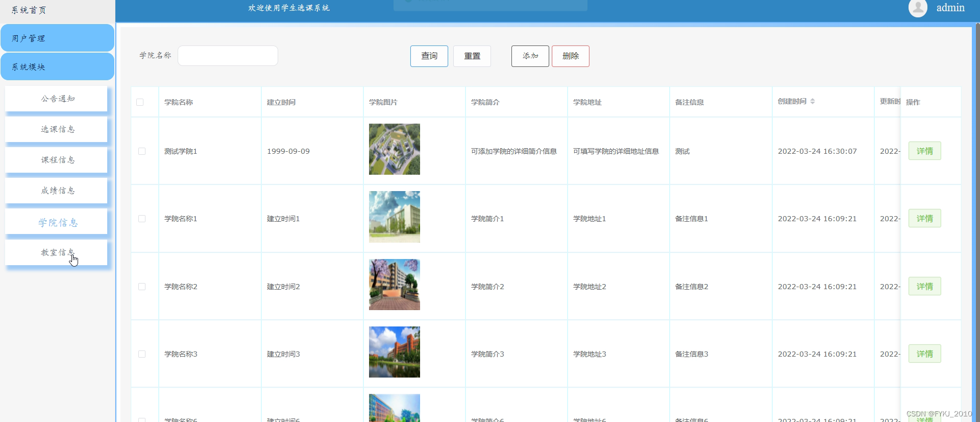View the 学院名称2 college picture
980x422 pixels.
(x=395, y=285)
